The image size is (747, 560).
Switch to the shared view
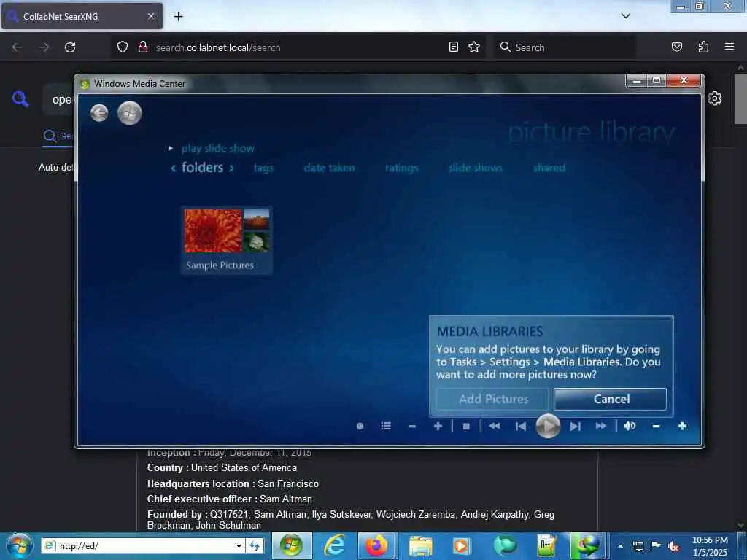pos(549,168)
